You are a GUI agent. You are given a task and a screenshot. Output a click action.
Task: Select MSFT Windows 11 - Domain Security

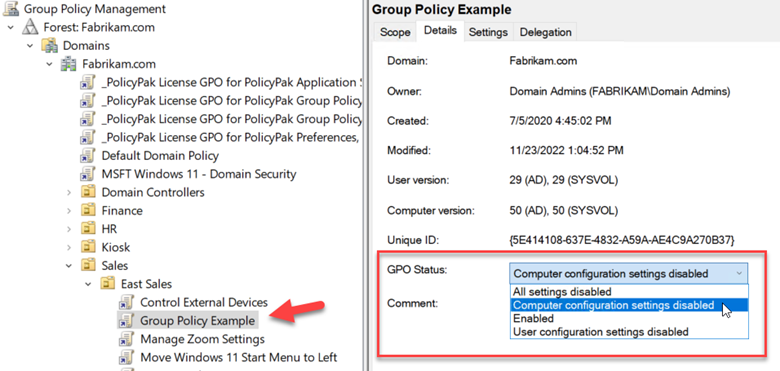[x=199, y=174]
